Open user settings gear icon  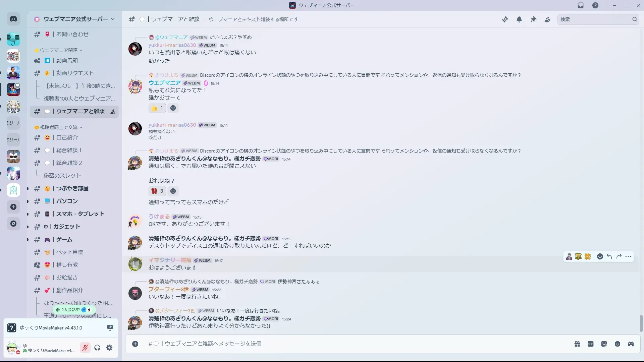click(x=109, y=348)
